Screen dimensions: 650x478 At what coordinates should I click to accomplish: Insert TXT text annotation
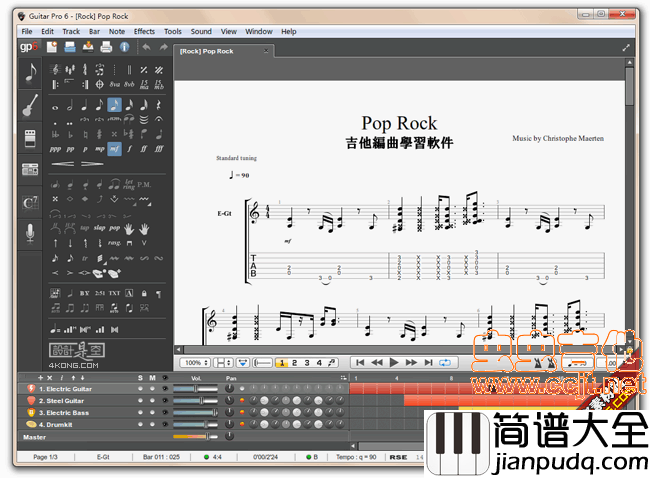point(114,293)
